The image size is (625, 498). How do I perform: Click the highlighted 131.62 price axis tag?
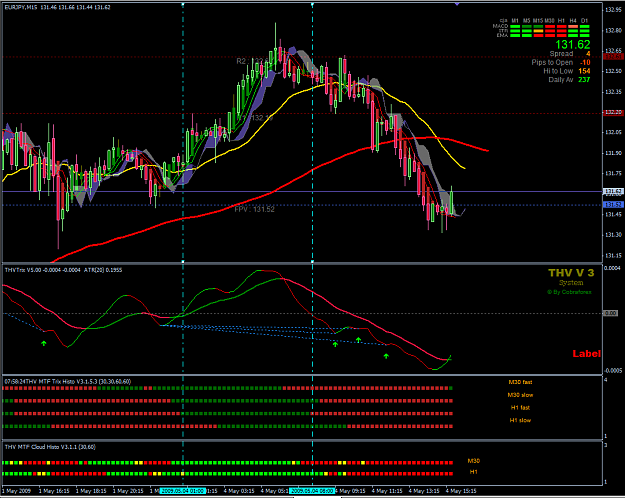613,192
